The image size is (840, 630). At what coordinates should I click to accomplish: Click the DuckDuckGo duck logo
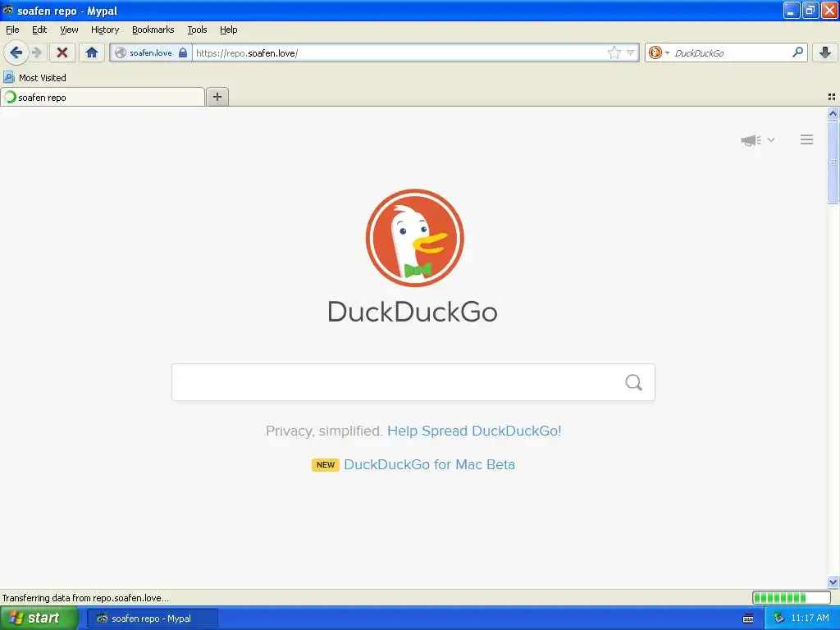coord(414,238)
